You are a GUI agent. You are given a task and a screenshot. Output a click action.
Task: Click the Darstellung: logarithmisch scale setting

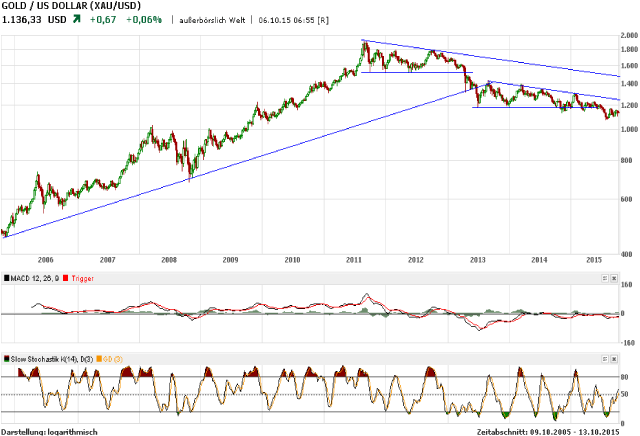point(50,430)
